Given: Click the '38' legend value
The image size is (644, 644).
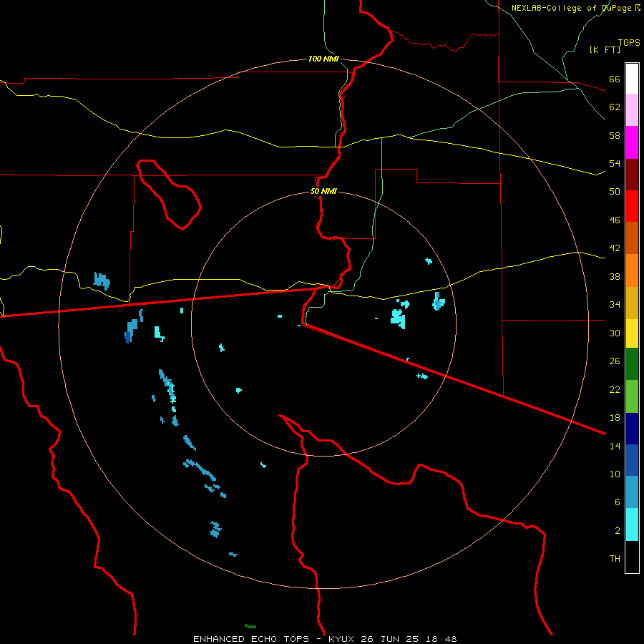Looking at the screenshot, I should (615, 276).
